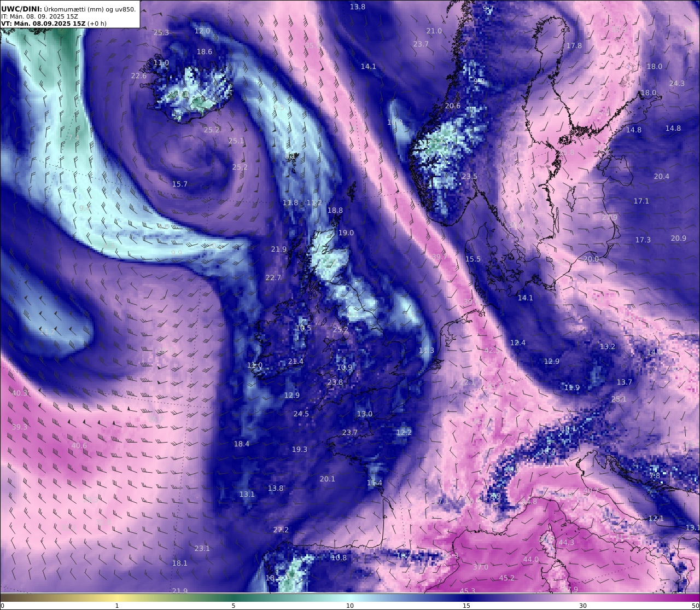Click the 40.6 value in the Atlantic

click(x=79, y=446)
